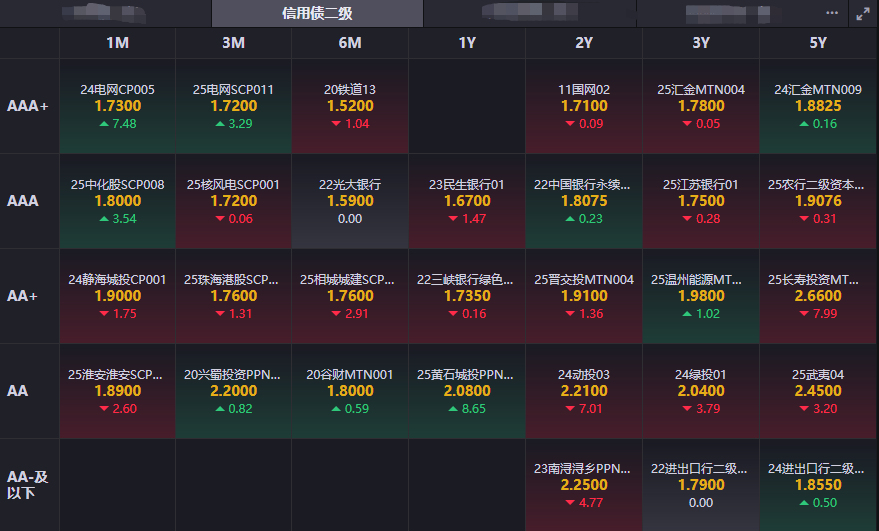Select the 6M maturity column header
This screenshot has width=879, height=531.
(350, 43)
